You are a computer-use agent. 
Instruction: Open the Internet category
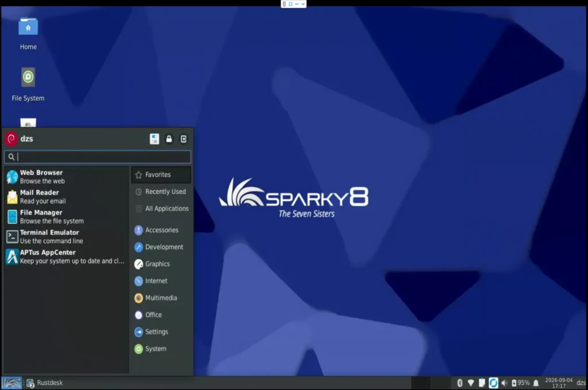(161, 280)
